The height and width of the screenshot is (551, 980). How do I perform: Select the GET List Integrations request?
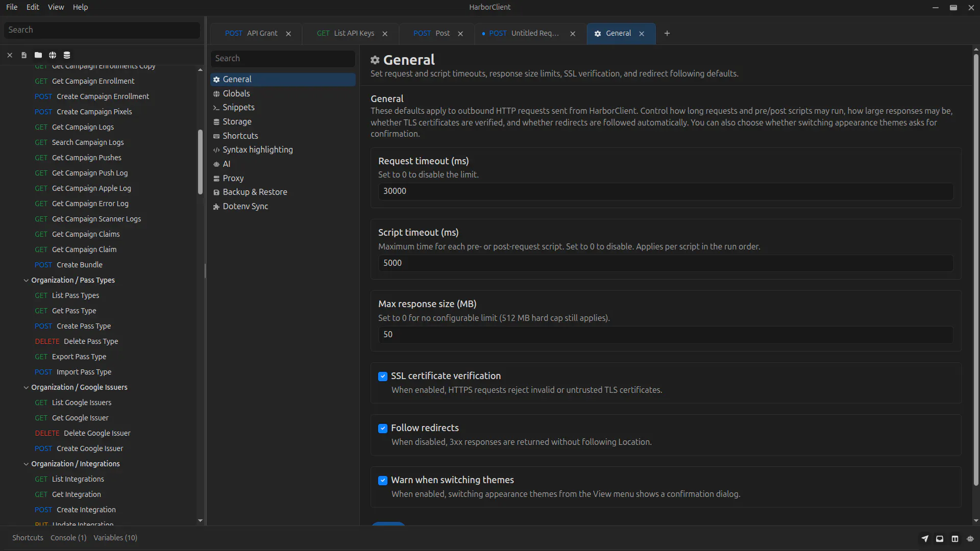click(69, 479)
